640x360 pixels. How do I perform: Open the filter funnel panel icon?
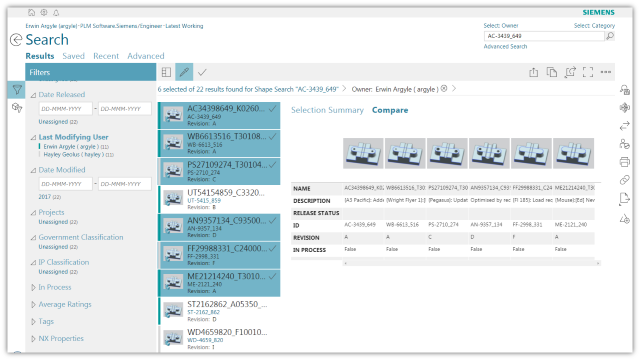[17, 89]
